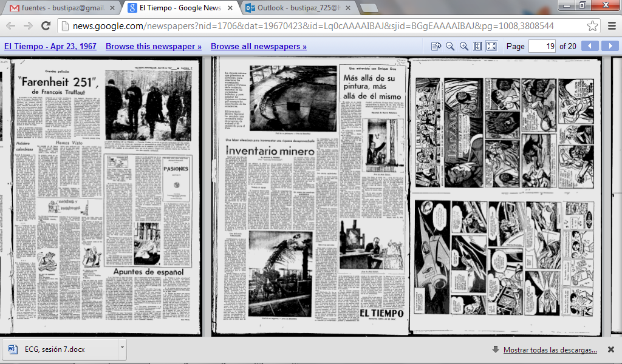Click the dinosaur skeleton photo
622x364 pixels.
[x=281, y=274]
